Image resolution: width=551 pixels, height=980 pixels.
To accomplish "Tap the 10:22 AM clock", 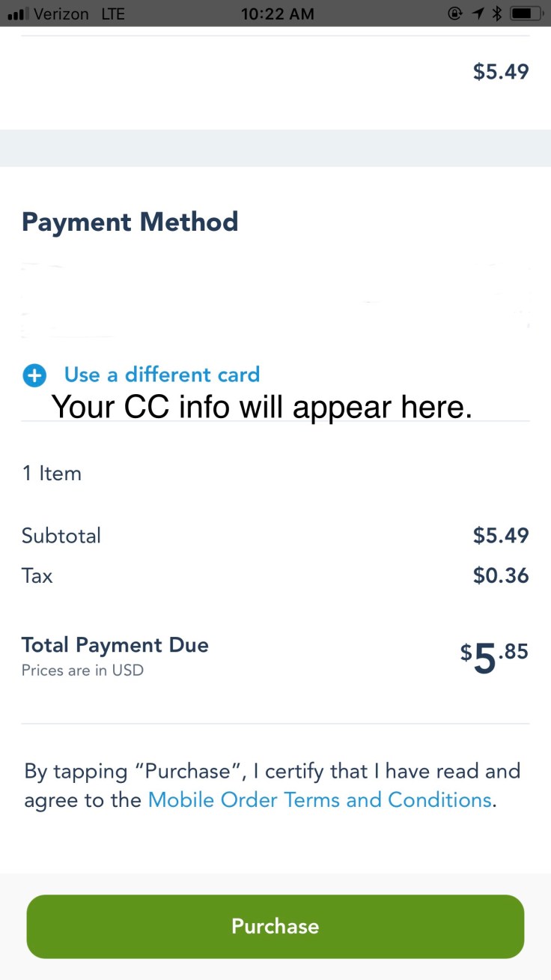I will (x=277, y=13).
